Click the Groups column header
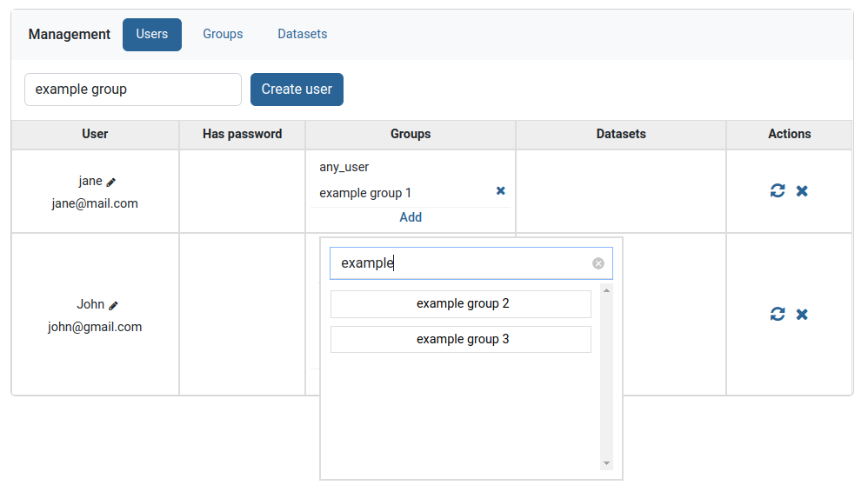 (x=411, y=134)
